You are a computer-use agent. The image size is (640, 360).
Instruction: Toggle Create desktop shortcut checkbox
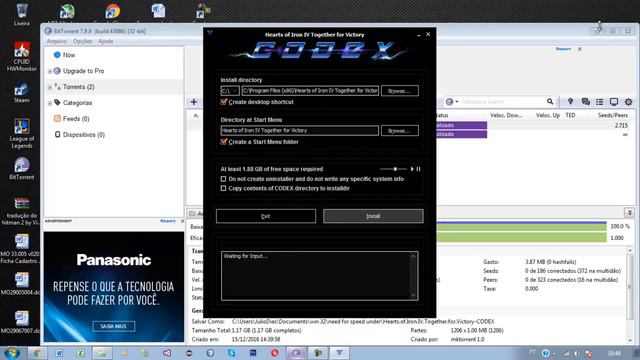pyautogui.click(x=223, y=102)
